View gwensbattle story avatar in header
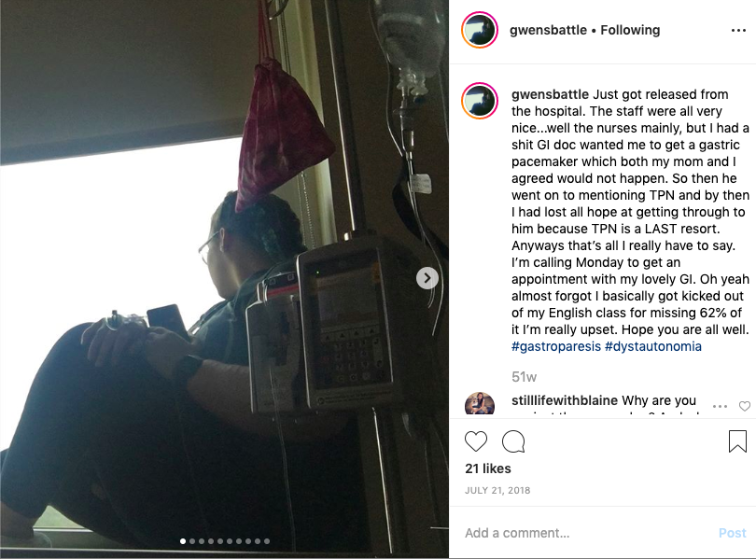The height and width of the screenshot is (559, 756). click(x=480, y=30)
